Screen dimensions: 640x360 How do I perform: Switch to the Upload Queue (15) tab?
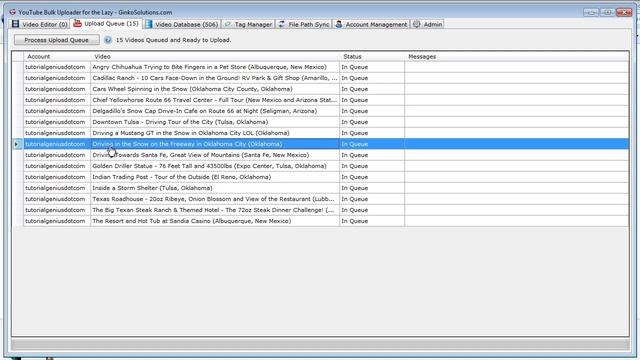coord(106,24)
